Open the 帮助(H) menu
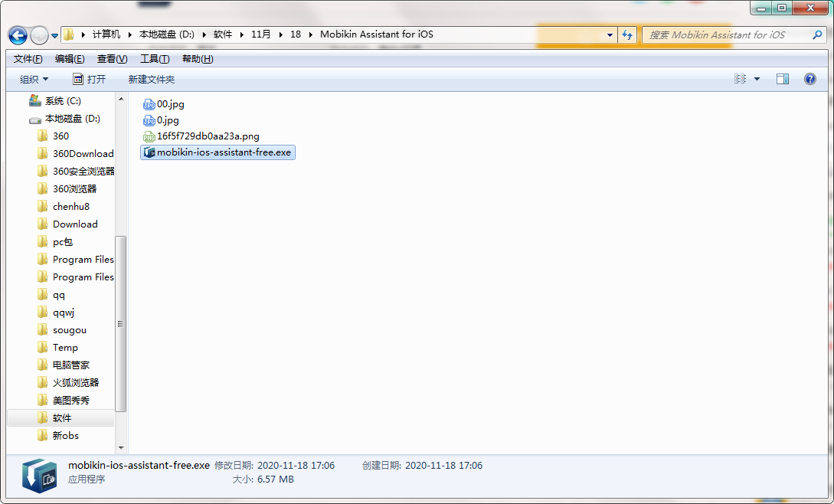Viewport: 834px width, 504px height. coord(198,58)
